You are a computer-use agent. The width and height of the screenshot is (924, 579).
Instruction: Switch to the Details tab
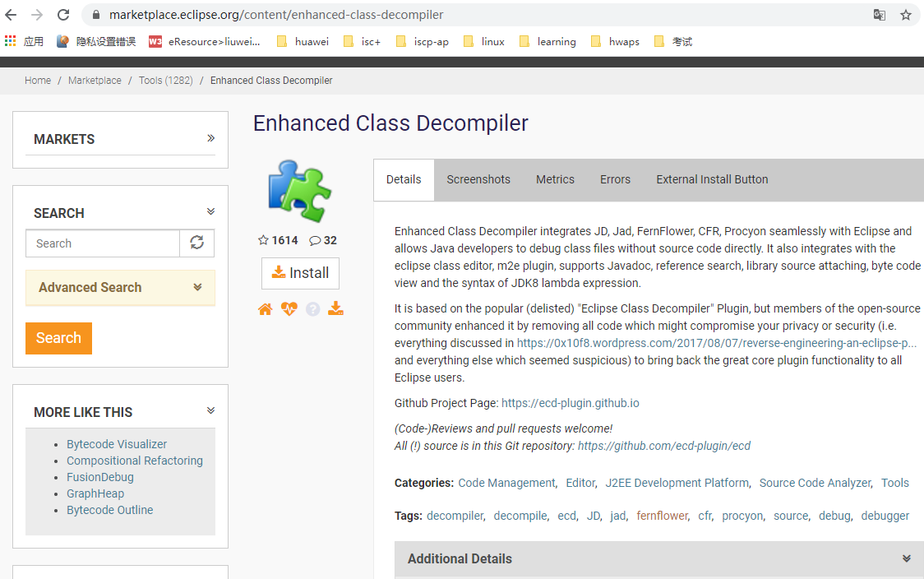point(404,180)
